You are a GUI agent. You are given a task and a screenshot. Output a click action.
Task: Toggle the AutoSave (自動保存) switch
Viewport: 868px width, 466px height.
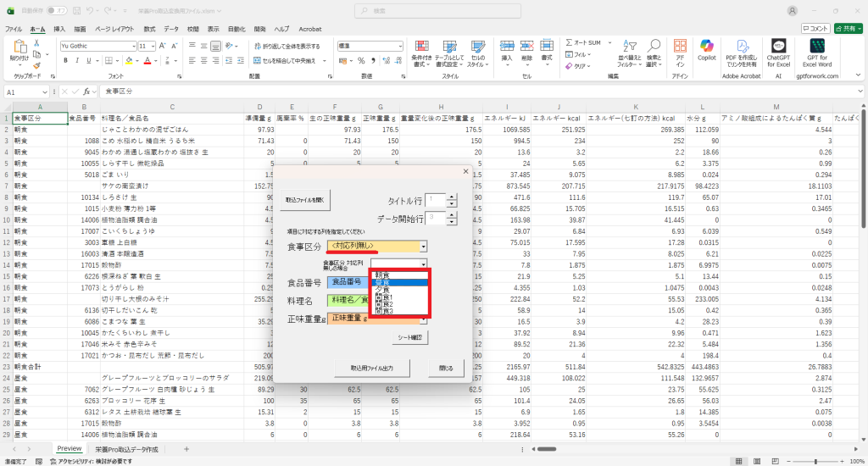(58, 10)
